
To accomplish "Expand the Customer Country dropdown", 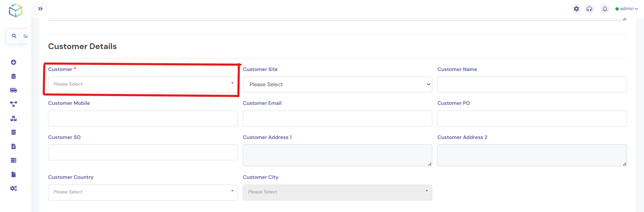I will click(143, 192).
